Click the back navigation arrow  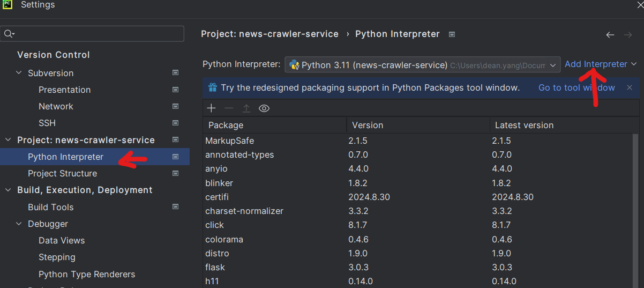610,35
